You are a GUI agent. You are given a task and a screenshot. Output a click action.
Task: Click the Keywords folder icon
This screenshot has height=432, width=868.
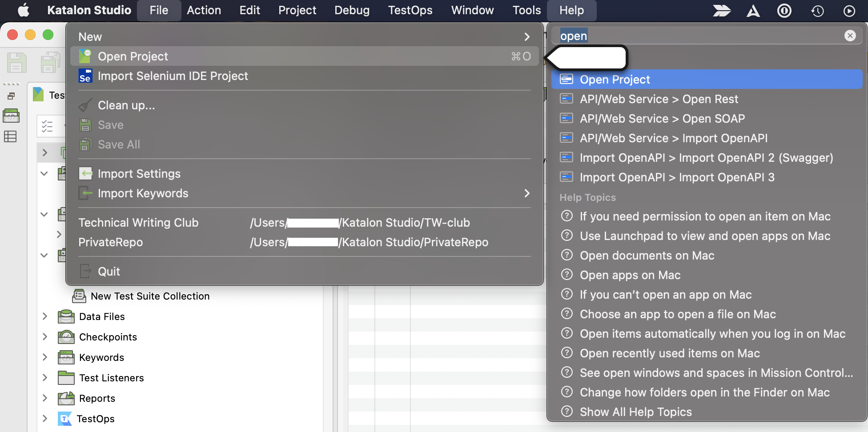[66, 357]
